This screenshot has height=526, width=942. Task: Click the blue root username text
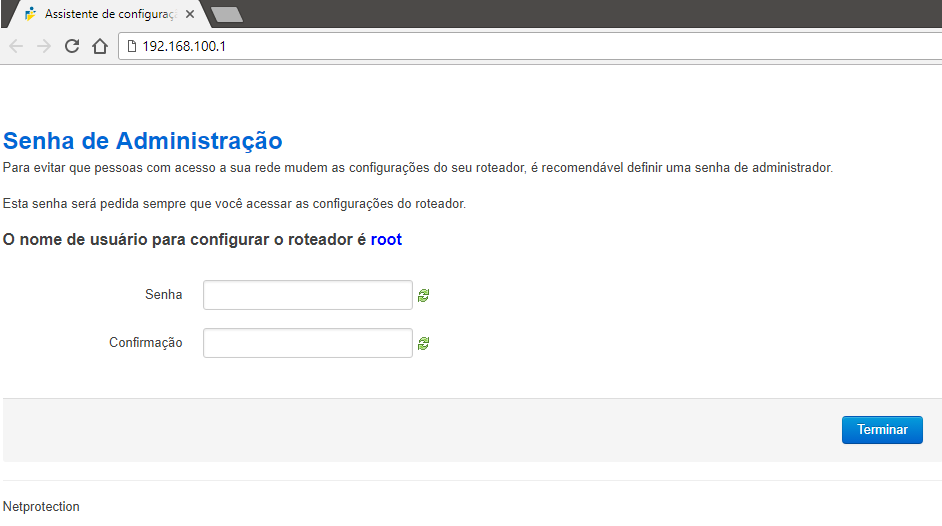point(386,240)
